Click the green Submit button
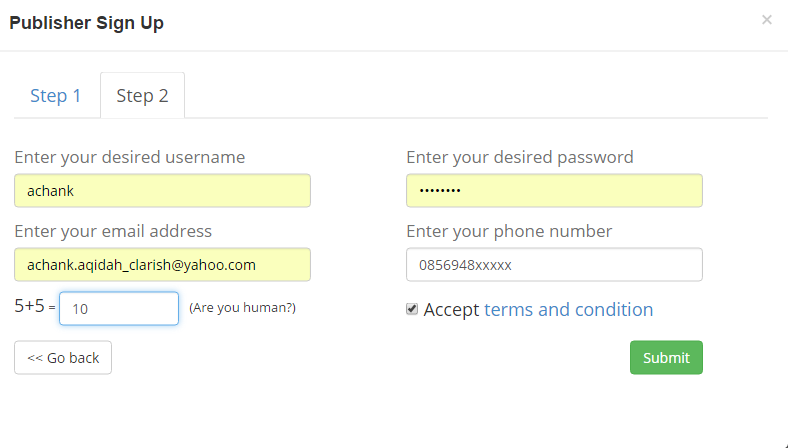 point(666,358)
